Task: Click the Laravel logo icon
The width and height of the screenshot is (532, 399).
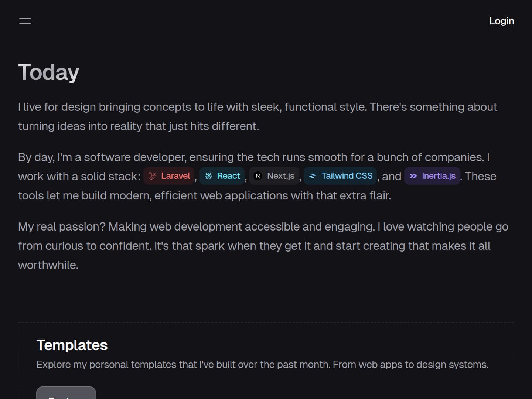Action: (152, 176)
